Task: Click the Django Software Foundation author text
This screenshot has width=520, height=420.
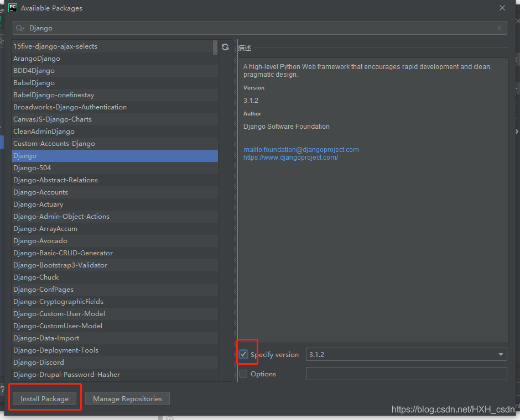Action: coord(286,126)
